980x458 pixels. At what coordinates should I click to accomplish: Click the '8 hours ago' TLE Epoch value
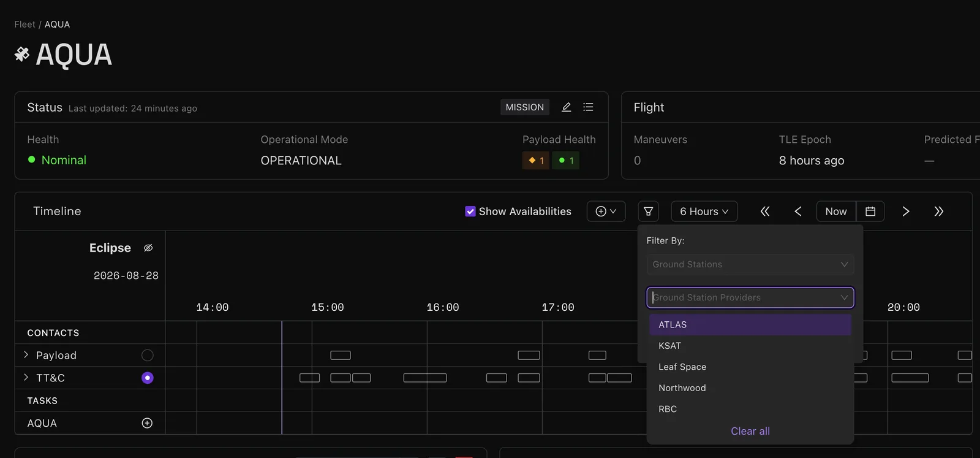pos(812,161)
